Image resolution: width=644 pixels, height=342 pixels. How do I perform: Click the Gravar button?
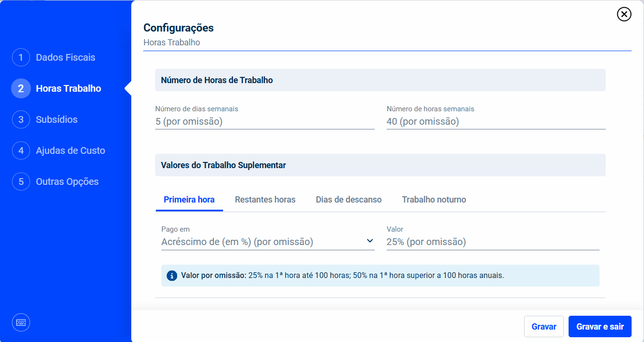pos(544,327)
